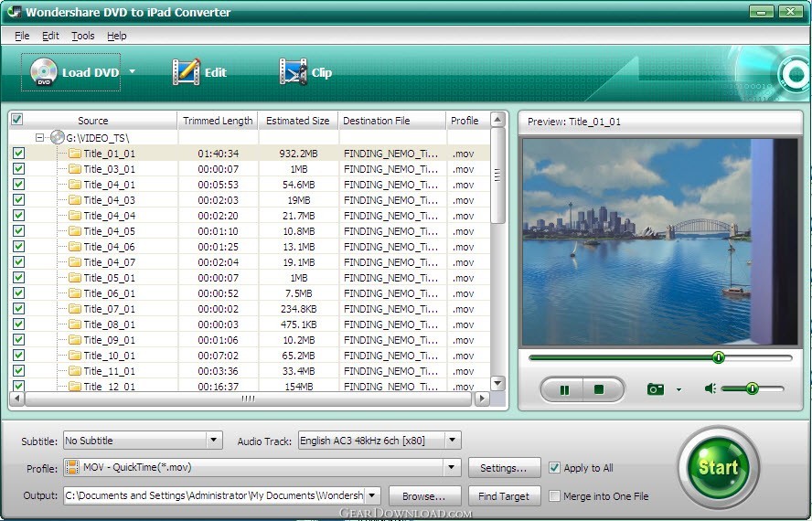812x521 pixels.
Task: Open the Edit menu
Action: coord(50,36)
